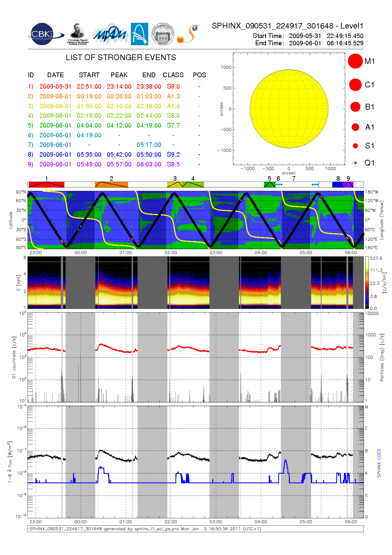The height and width of the screenshot is (555, 392).
Task: Click the red event 1 timeline bar
Action: coord(46,184)
